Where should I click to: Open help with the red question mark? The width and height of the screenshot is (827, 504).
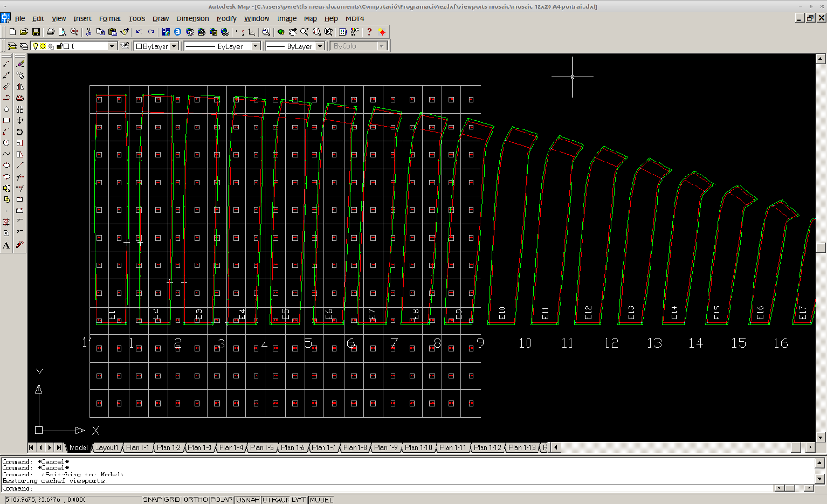coord(369,32)
